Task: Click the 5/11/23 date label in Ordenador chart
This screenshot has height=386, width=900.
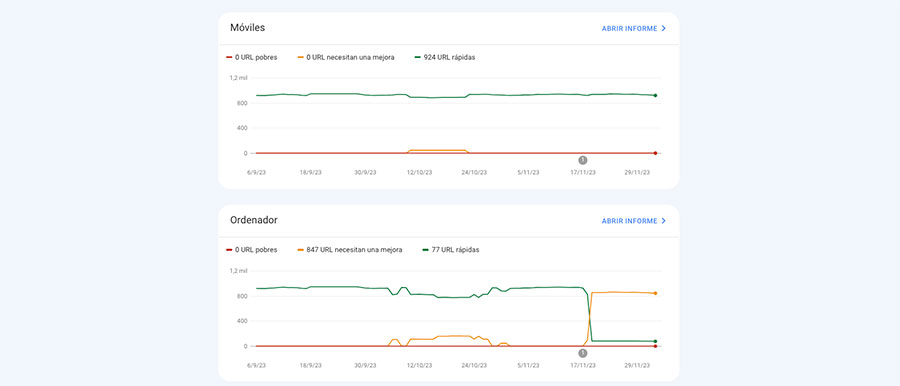Action: pyautogui.click(x=528, y=365)
